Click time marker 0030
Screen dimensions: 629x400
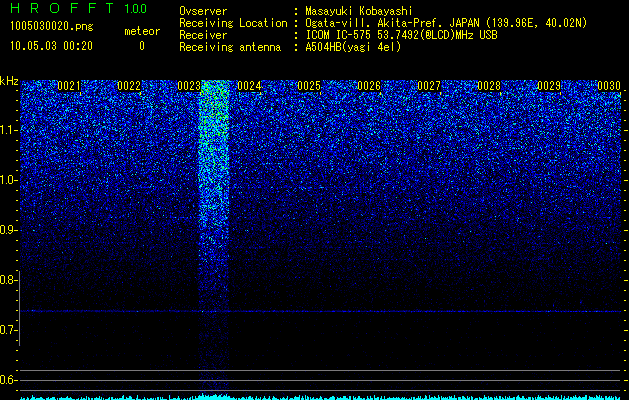point(609,86)
